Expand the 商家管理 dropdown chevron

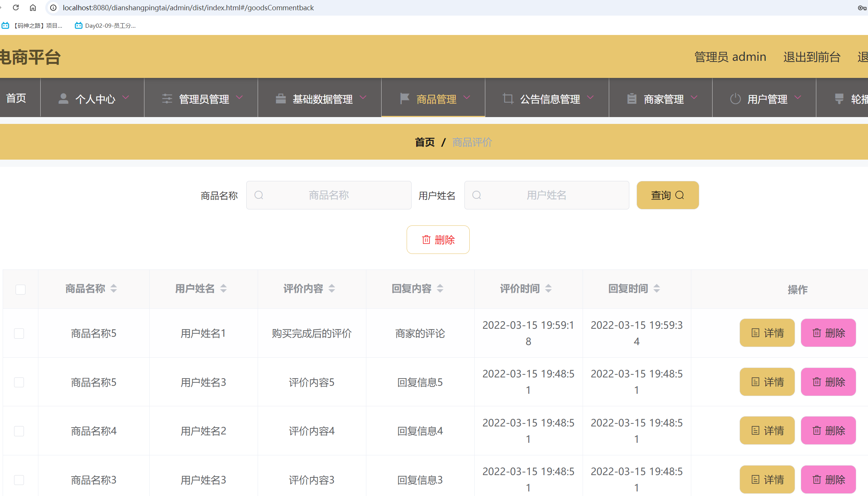(694, 98)
